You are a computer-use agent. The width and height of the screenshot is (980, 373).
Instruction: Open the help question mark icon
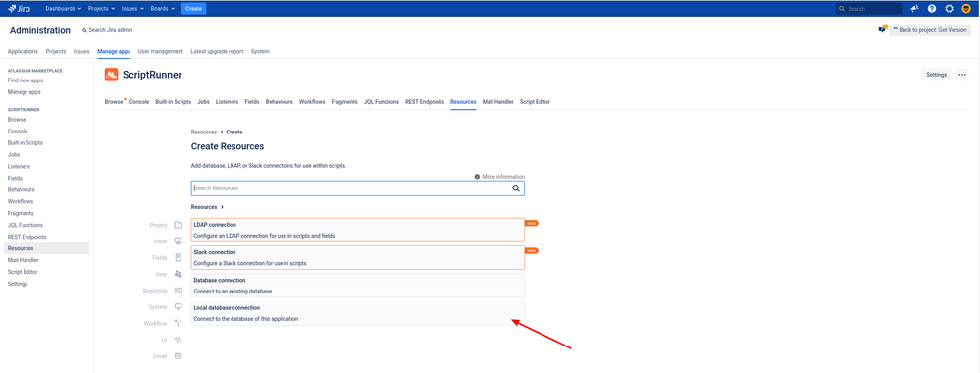point(932,9)
